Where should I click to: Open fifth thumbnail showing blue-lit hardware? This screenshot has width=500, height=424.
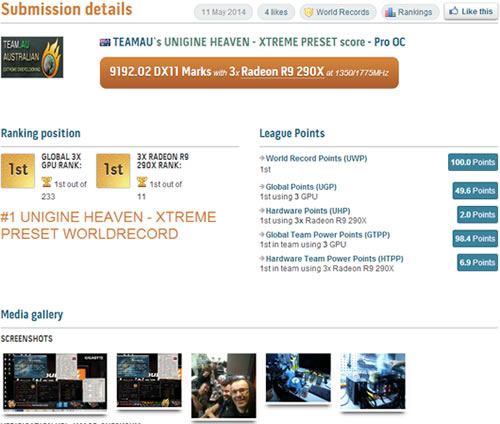pyautogui.click(x=373, y=381)
